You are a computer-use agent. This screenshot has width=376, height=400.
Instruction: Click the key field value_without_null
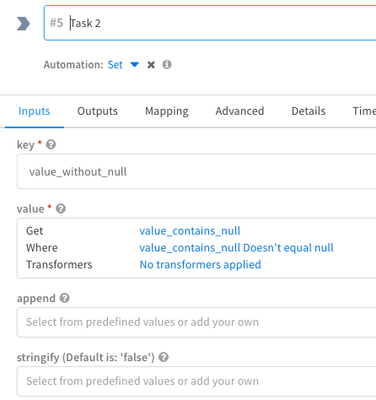pos(197,171)
